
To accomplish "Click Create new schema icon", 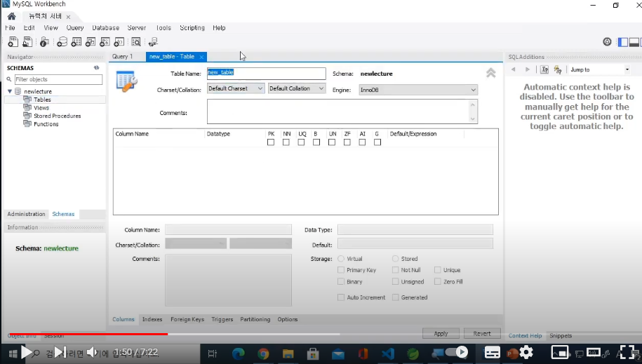I will click(62, 42).
